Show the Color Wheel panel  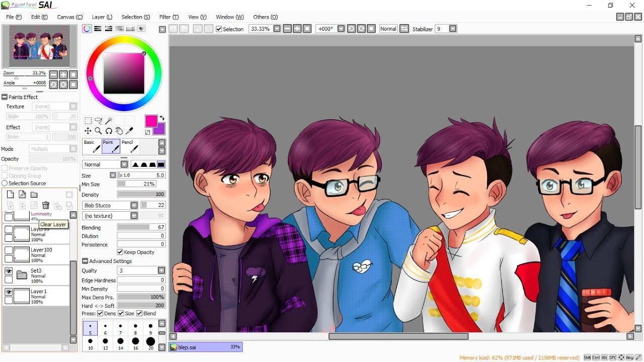87,29
